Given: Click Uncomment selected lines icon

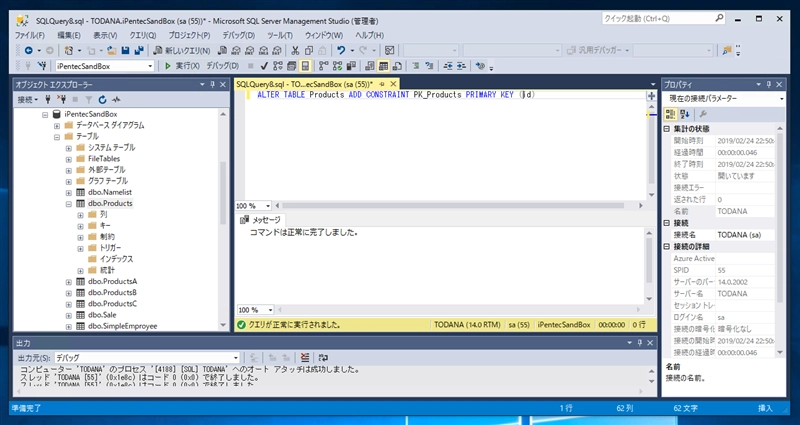Looking at the screenshot, I should [x=429, y=66].
